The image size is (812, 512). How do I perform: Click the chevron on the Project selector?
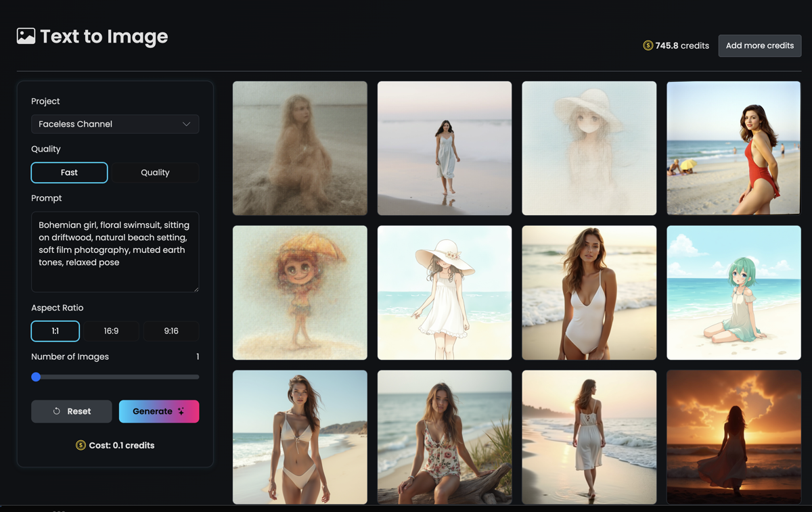click(187, 124)
